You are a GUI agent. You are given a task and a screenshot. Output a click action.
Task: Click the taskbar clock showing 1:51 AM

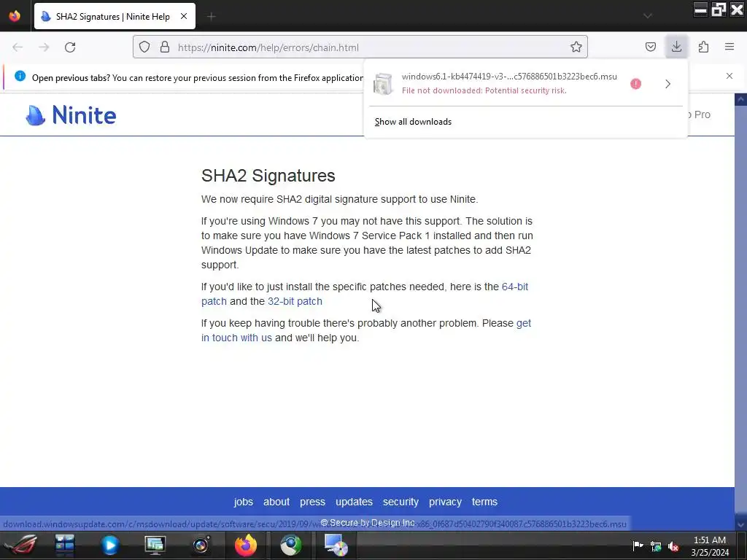[x=710, y=546]
